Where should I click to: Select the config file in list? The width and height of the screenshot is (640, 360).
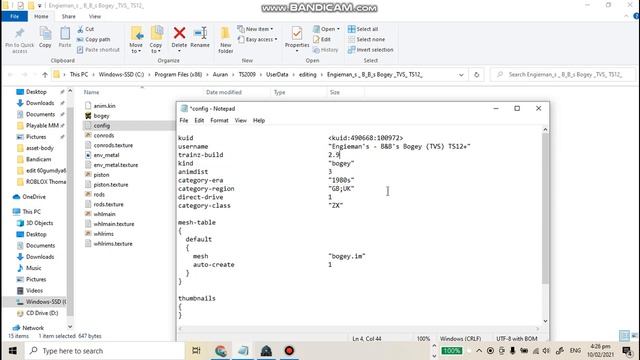click(102, 126)
